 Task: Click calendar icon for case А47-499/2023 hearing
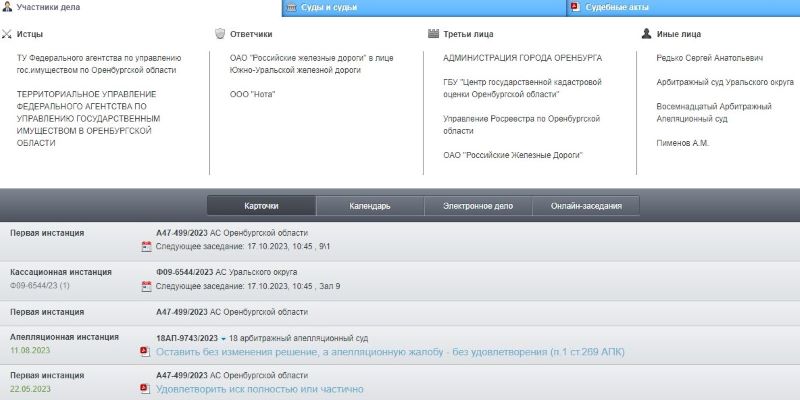(x=146, y=246)
